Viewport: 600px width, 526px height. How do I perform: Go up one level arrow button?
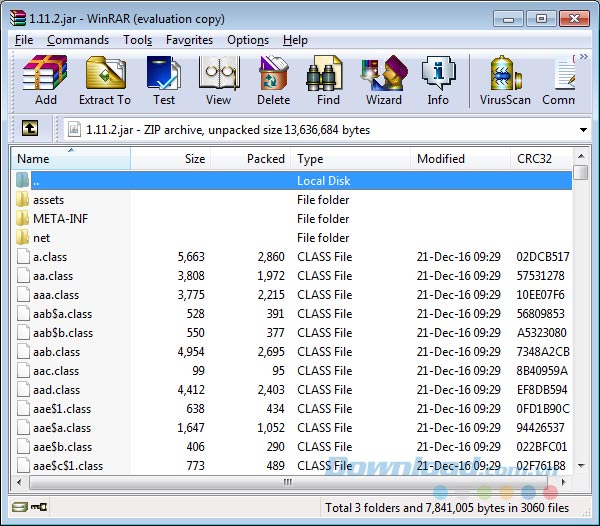[29, 128]
